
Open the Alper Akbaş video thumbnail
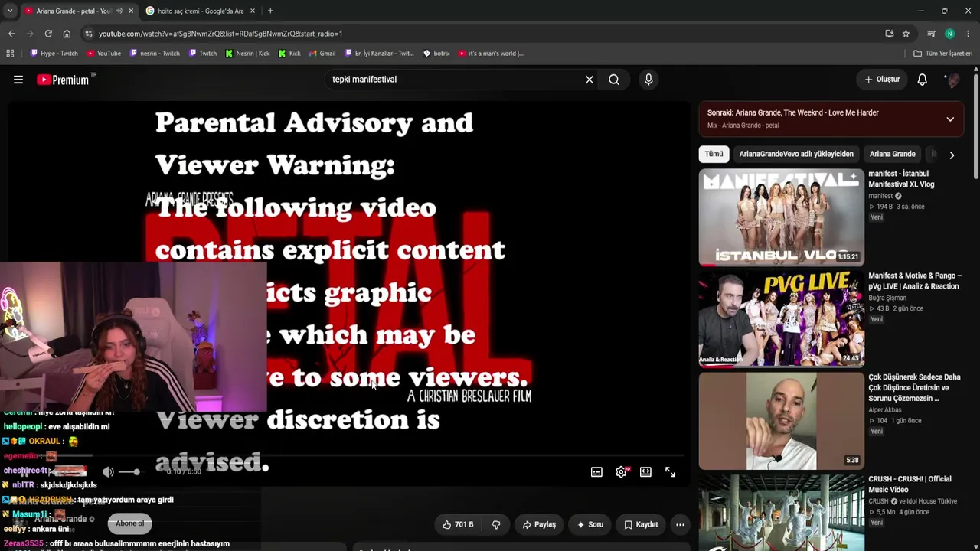(x=781, y=421)
